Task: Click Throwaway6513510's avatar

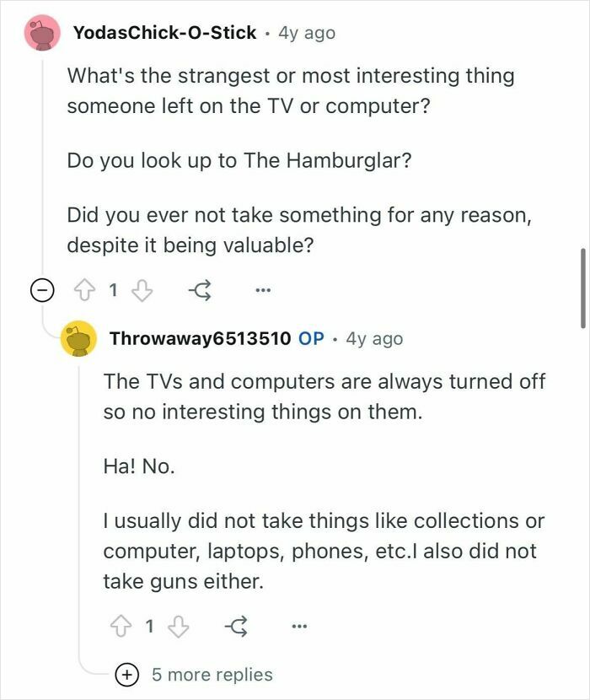Action: click(78, 338)
